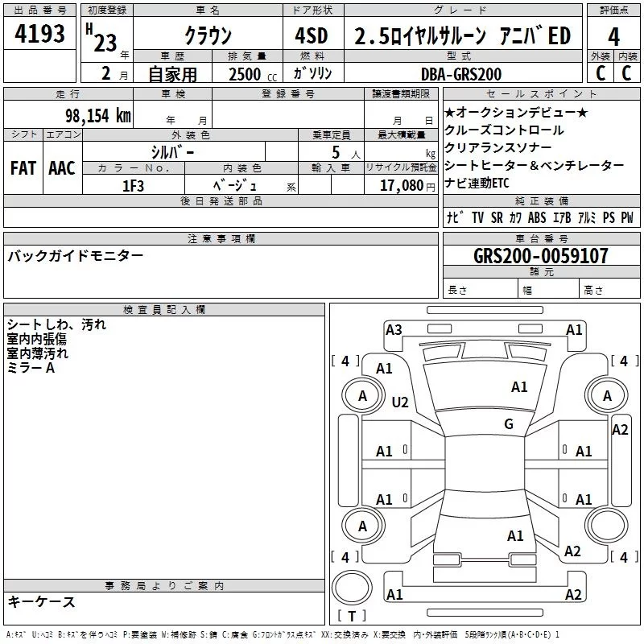Click the G windshield mark
The height and width of the screenshot is (644, 644).
coord(508,424)
